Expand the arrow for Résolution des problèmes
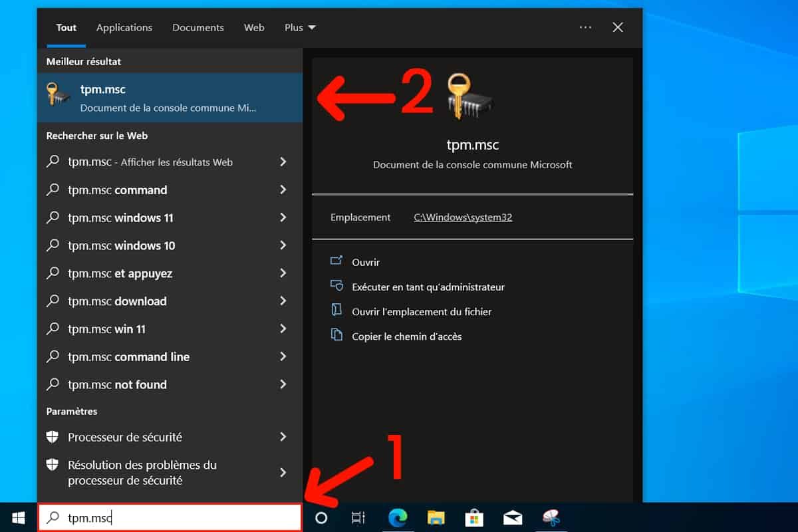 coord(283,472)
